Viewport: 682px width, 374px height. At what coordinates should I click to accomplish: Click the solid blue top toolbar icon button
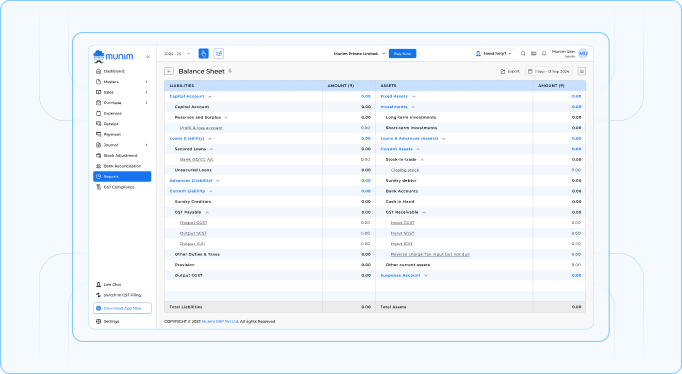[x=204, y=53]
